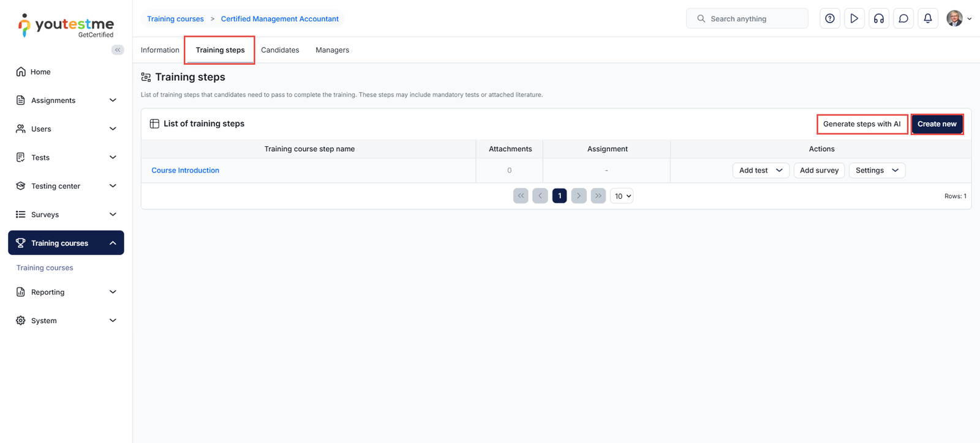Screen dimensions: 980x443
Task: Click the user profile avatar
Action: tap(954, 18)
